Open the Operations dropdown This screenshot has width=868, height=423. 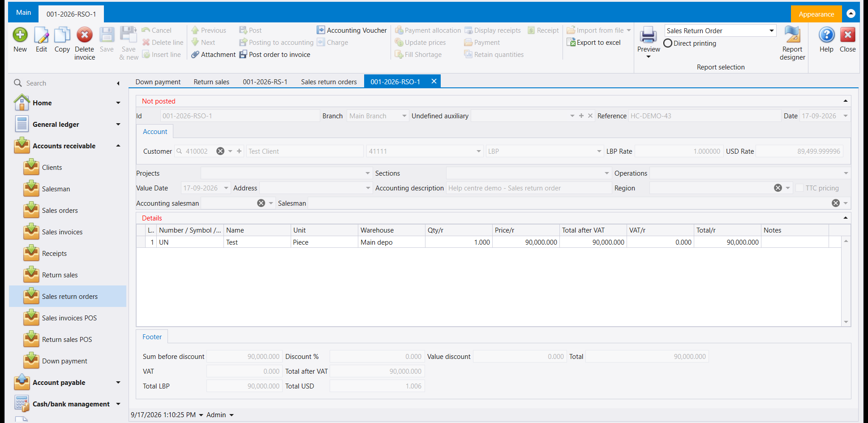(x=846, y=173)
